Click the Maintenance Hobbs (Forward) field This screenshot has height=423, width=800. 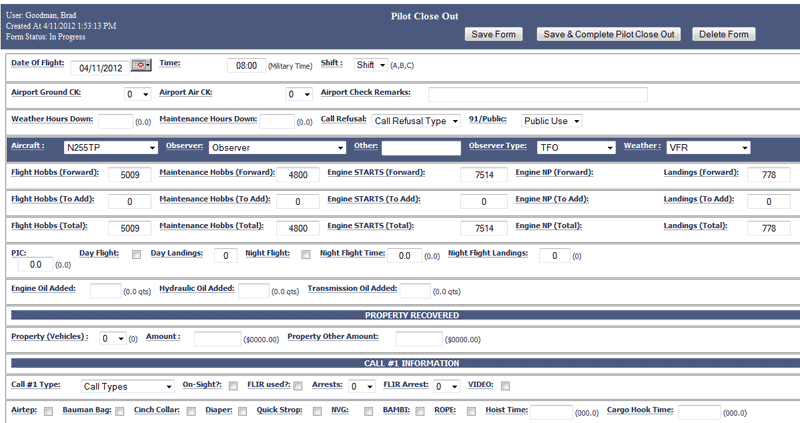(298, 175)
